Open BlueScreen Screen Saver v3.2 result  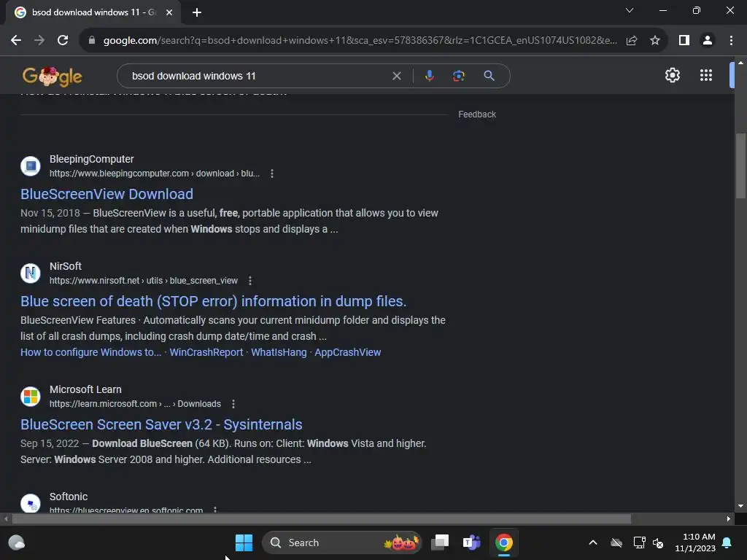[x=161, y=425]
